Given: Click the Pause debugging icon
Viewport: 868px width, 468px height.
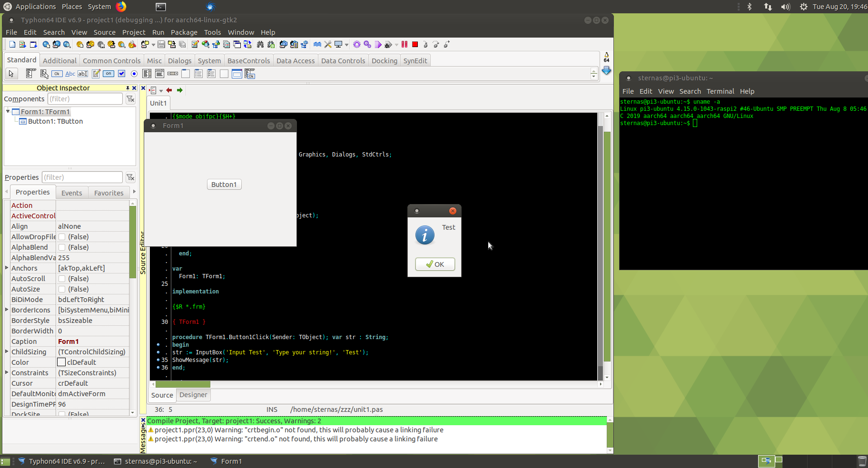Looking at the screenshot, I should (x=404, y=44).
